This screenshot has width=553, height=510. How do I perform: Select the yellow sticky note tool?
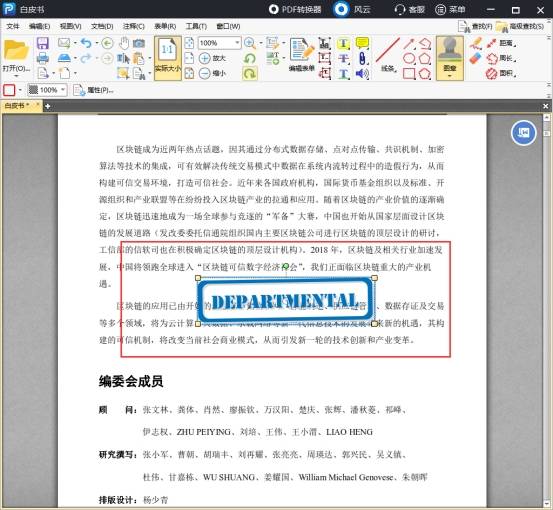[362, 43]
